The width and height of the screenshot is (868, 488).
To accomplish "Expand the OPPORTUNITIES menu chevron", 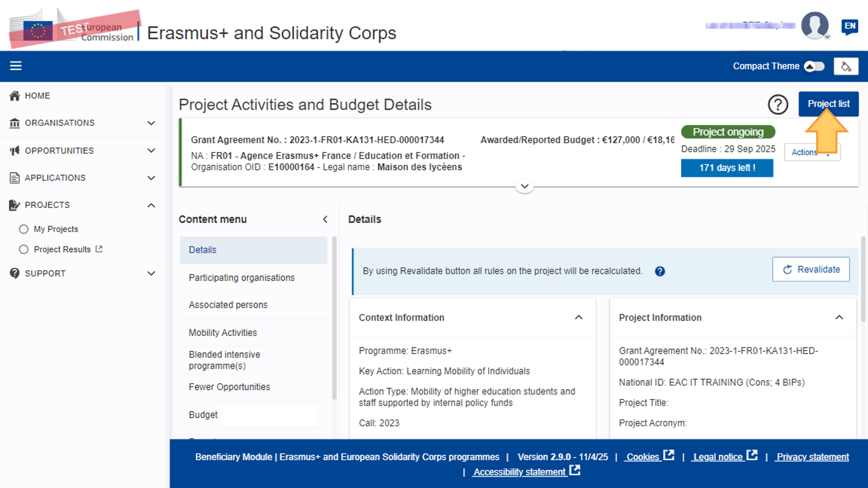I will (x=151, y=150).
